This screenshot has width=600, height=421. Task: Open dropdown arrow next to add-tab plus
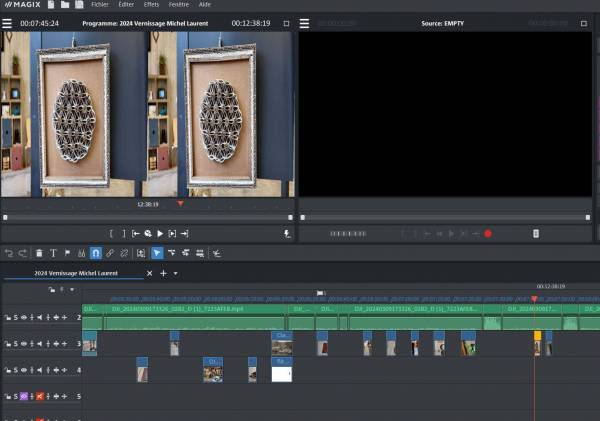click(176, 273)
